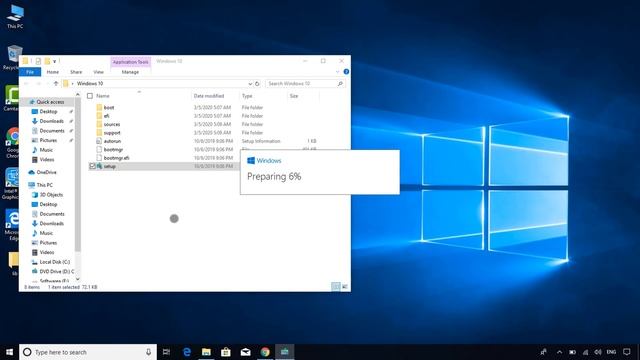Screen dimensions: 640x360
Task: Launch Chrome from the taskbar
Action: 265,352
